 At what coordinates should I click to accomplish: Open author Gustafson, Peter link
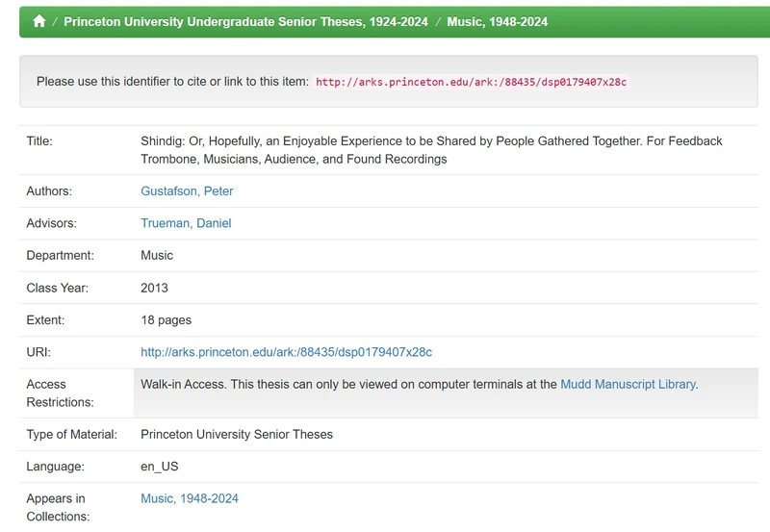pyautogui.click(x=187, y=190)
